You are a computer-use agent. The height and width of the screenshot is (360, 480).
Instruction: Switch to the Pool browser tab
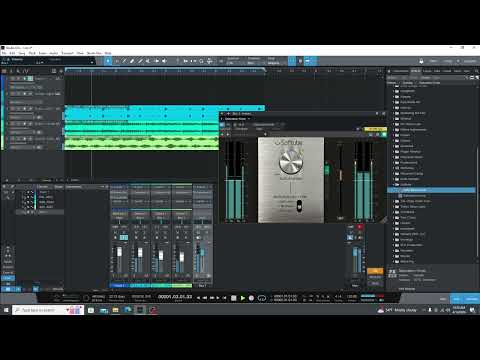tap(467, 71)
